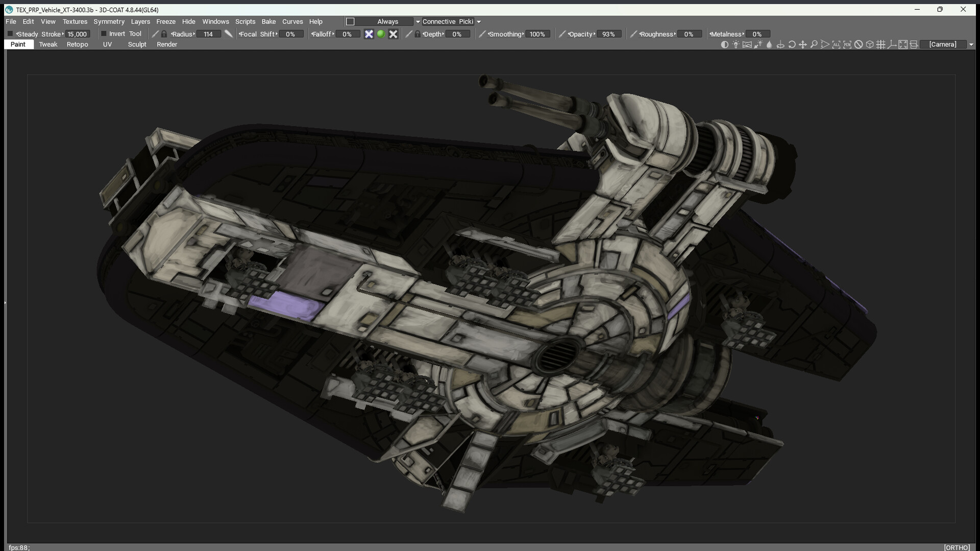Click the Falloff label
Viewport: 980px width, 551px height.
(323, 34)
